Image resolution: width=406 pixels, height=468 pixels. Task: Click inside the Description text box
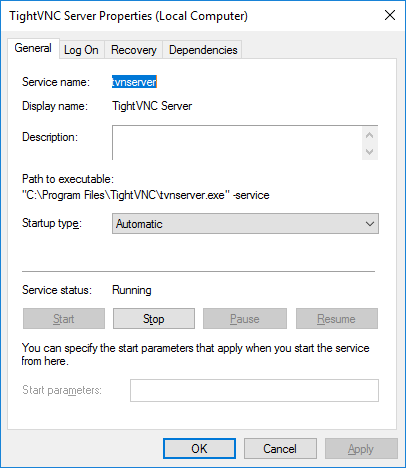237,143
